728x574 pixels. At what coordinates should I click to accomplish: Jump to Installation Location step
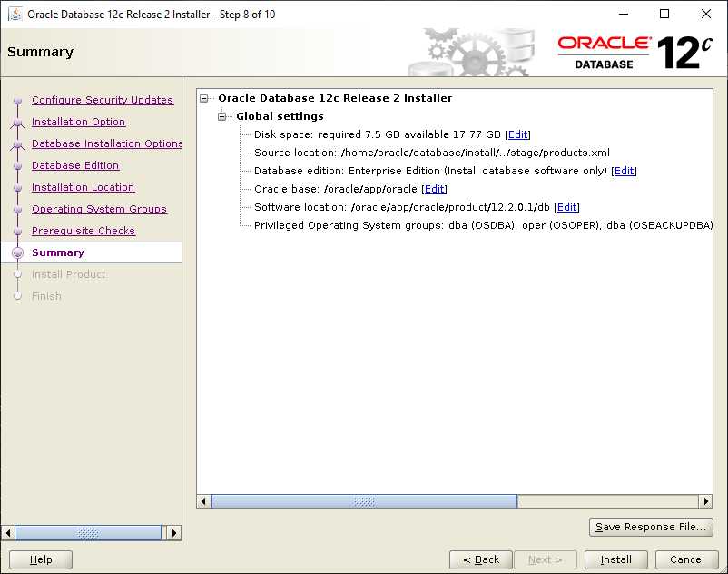[x=84, y=187]
